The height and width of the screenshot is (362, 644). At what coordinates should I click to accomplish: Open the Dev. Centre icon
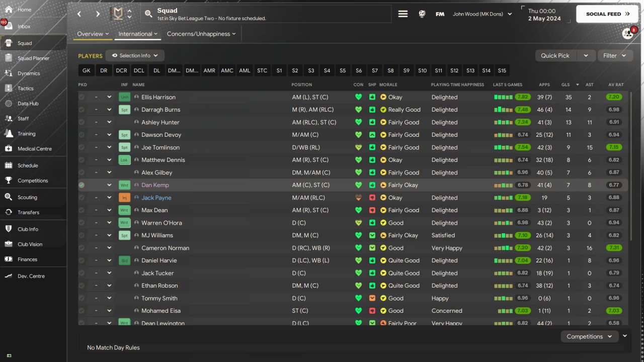(x=9, y=276)
